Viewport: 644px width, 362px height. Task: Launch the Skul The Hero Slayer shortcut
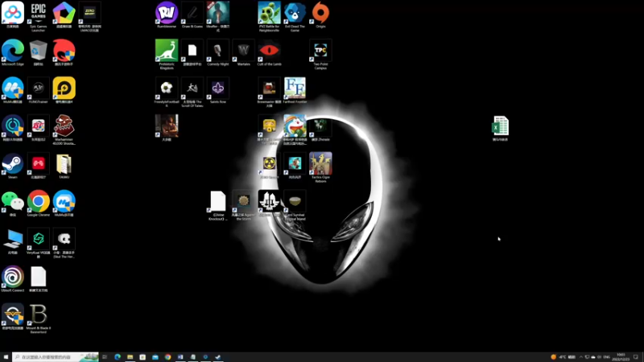64,243
